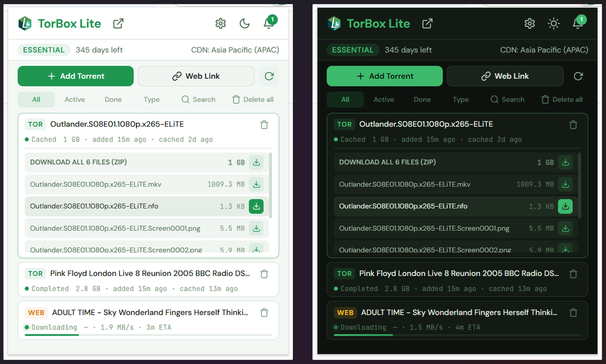
Task: Switch to dark mode via moon icon
Action: pyautogui.click(x=244, y=23)
